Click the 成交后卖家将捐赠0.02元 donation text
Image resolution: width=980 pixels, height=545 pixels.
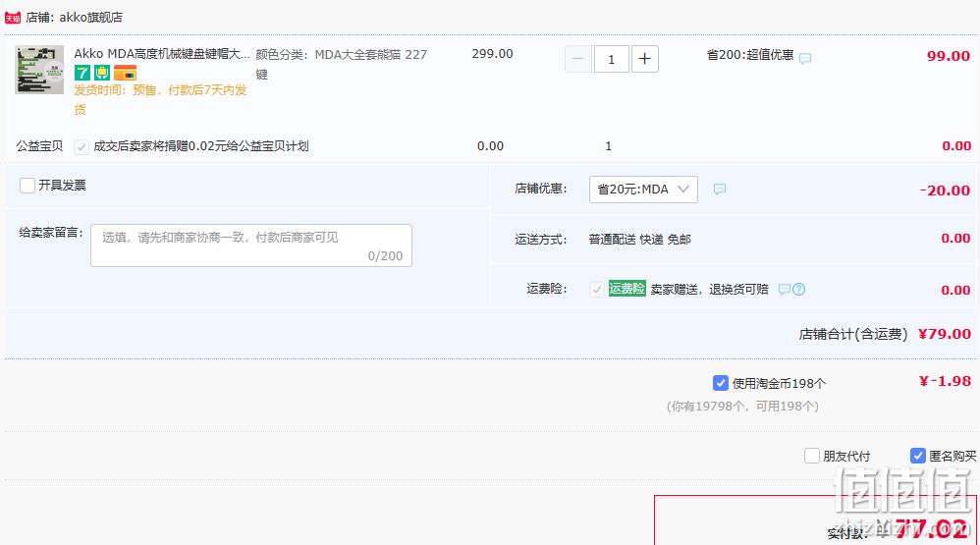[201, 146]
